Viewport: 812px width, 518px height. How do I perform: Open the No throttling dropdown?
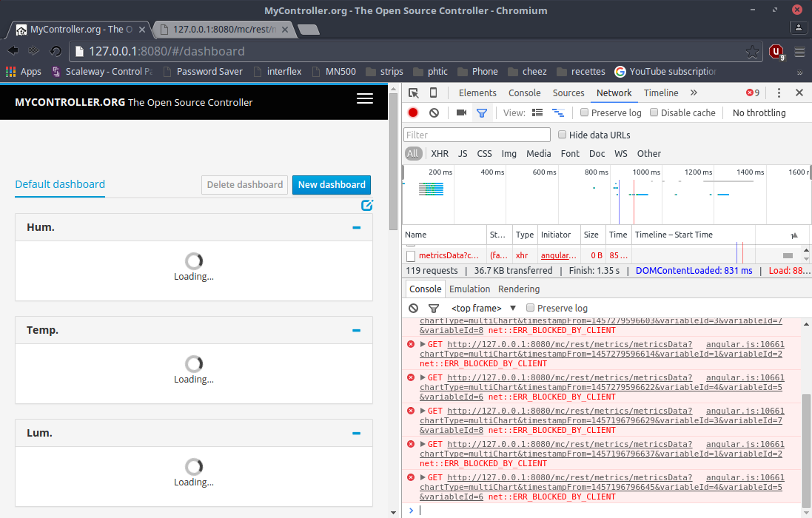click(759, 112)
